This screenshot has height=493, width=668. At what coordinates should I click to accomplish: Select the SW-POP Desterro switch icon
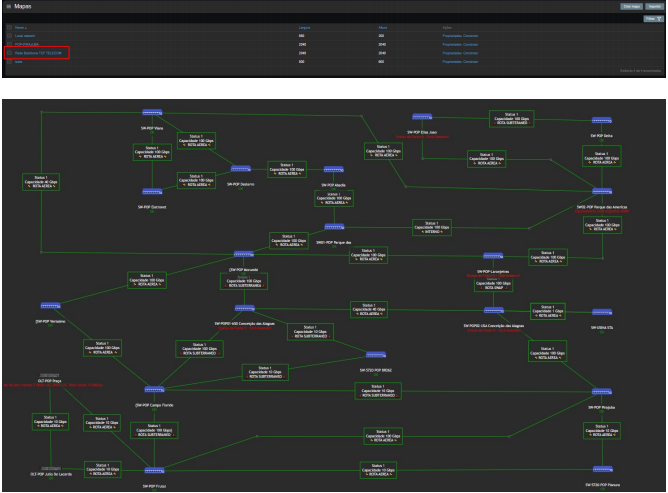pos(241,169)
